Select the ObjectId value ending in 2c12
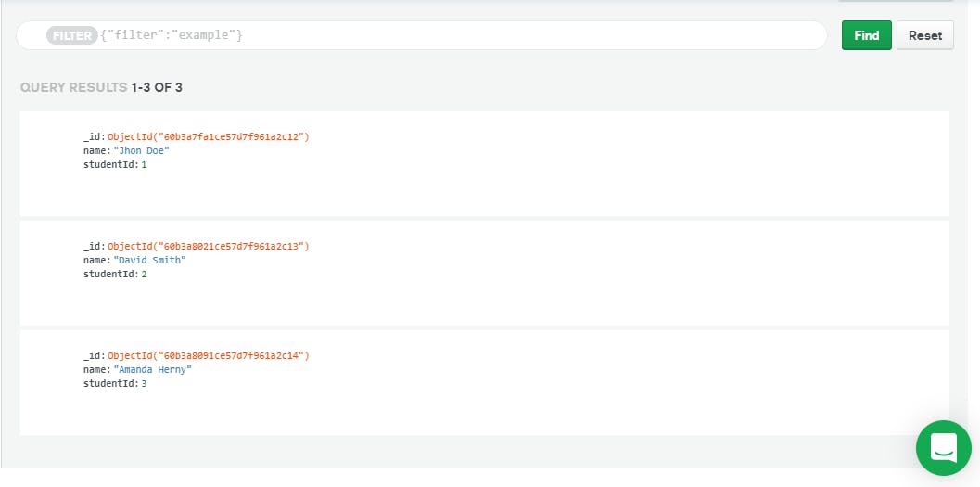The image size is (980, 487). tap(208, 137)
